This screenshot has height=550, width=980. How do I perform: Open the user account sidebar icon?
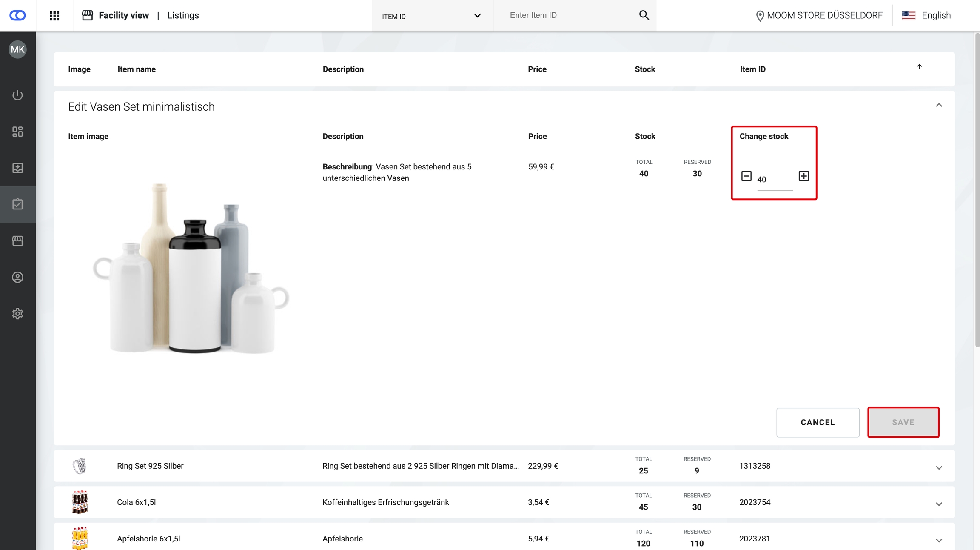coord(17,277)
